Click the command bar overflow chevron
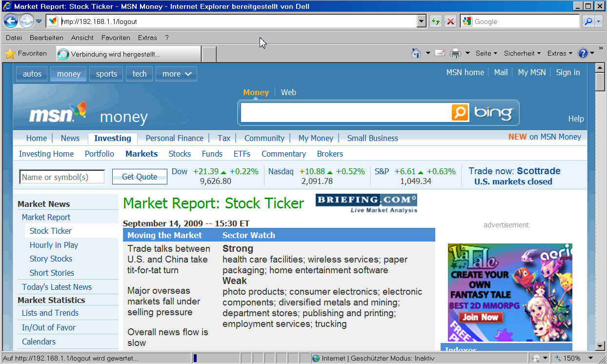The height and width of the screenshot is (364, 607). pyautogui.click(x=601, y=48)
